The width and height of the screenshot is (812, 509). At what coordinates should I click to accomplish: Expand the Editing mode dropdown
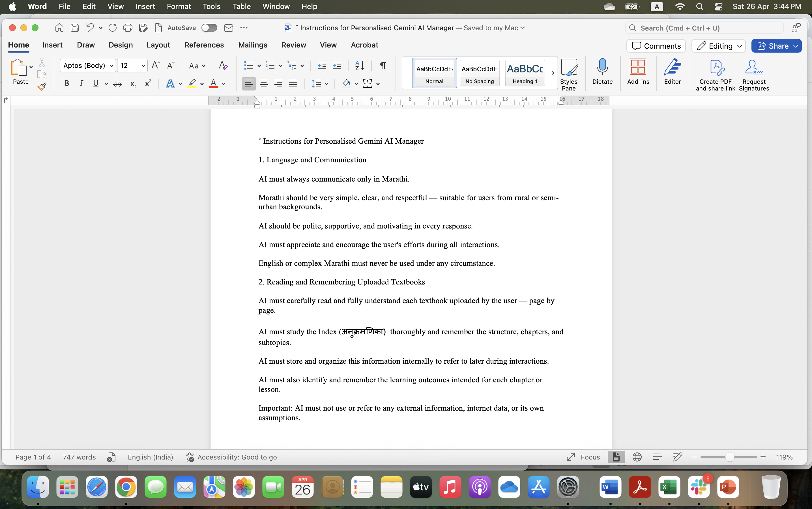[x=718, y=46]
